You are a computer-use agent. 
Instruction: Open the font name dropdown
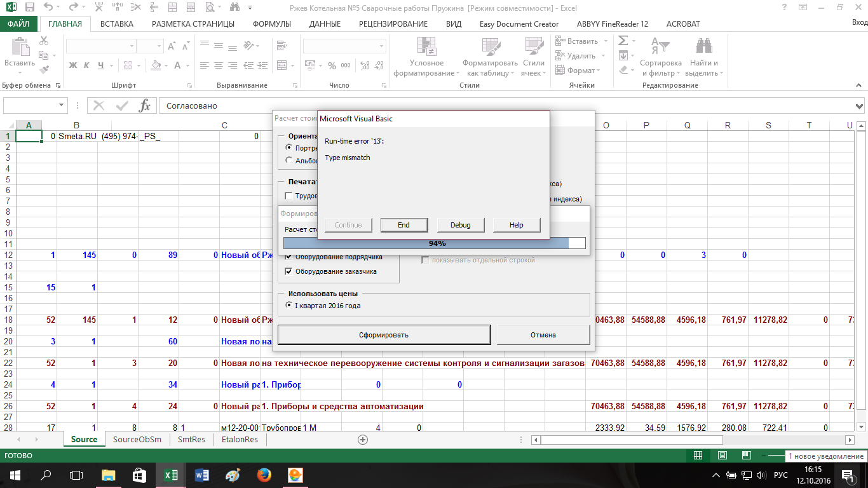pyautogui.click(x=132, y=46)
